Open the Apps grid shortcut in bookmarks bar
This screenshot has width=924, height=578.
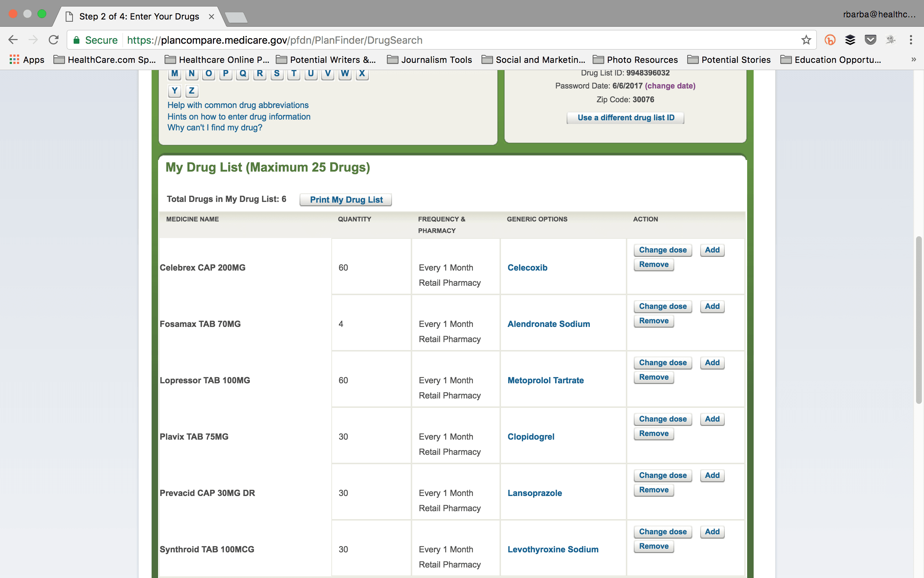pyautogui.click(x=27, y=60)
